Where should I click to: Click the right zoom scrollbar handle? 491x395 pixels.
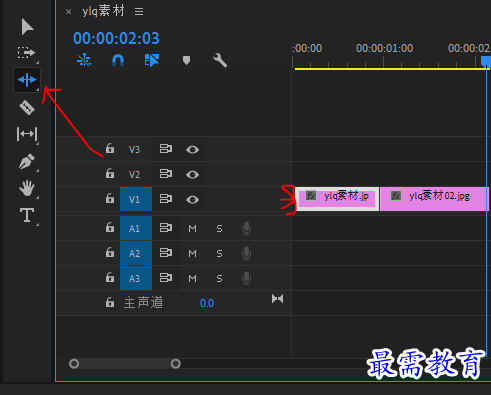pos(176,363)
